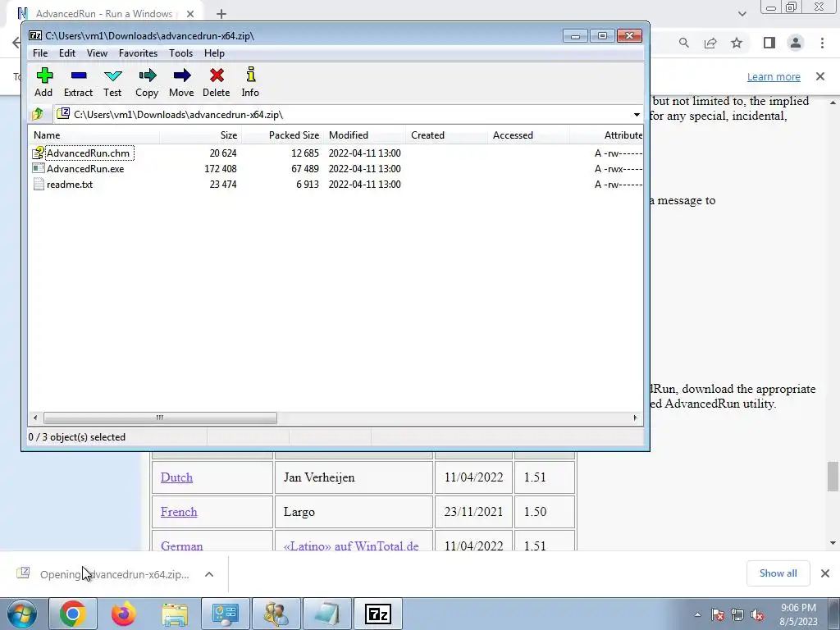The width and height of the screenshot is (840, 630).
Task: Click the clock showing 9:06 PM
Action: [x=798, y=608]
